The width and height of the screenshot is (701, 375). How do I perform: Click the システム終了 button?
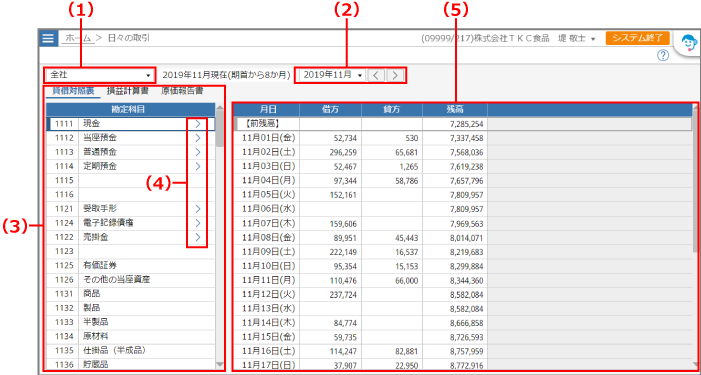(638, 38)
